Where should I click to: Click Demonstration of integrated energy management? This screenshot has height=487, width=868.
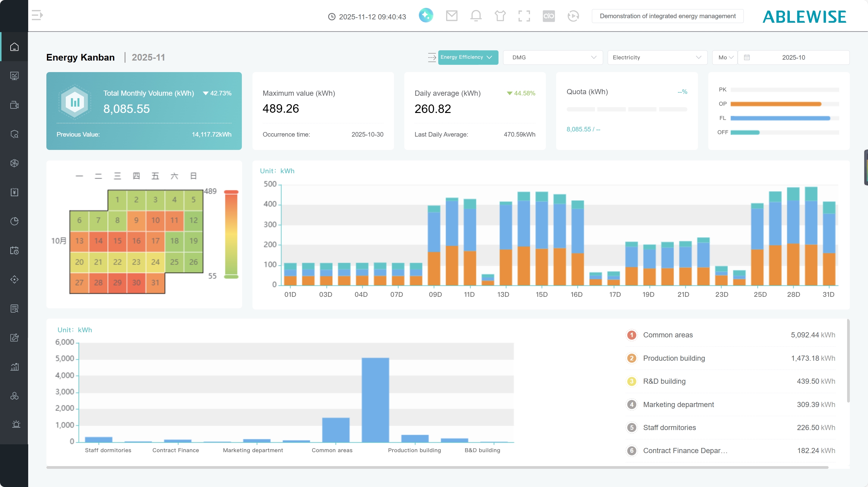(x=667, y=16)
